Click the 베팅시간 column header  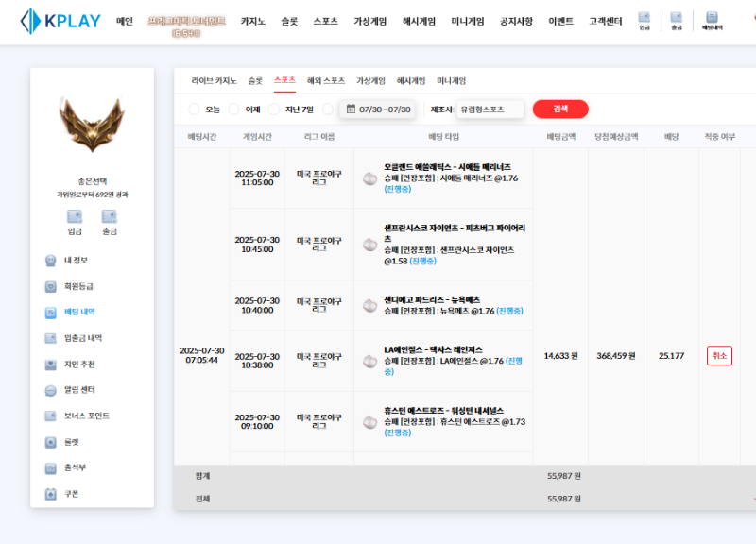tap(202, 137)
